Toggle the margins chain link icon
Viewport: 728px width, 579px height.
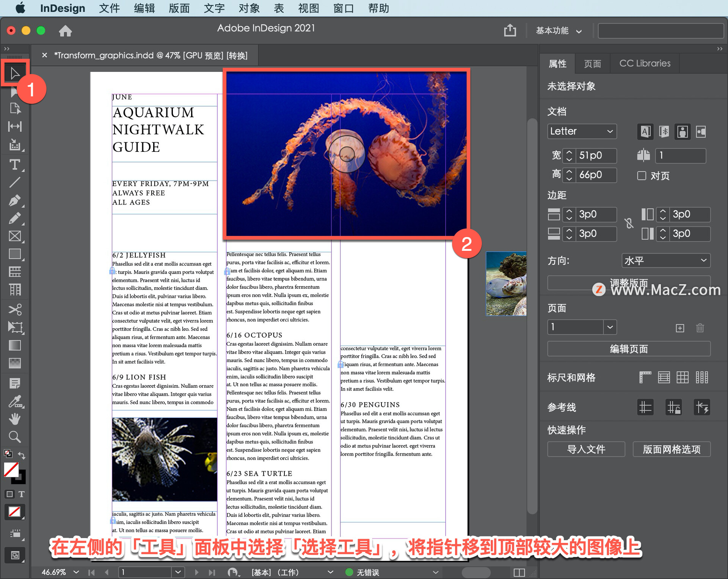tap(629, 223)
